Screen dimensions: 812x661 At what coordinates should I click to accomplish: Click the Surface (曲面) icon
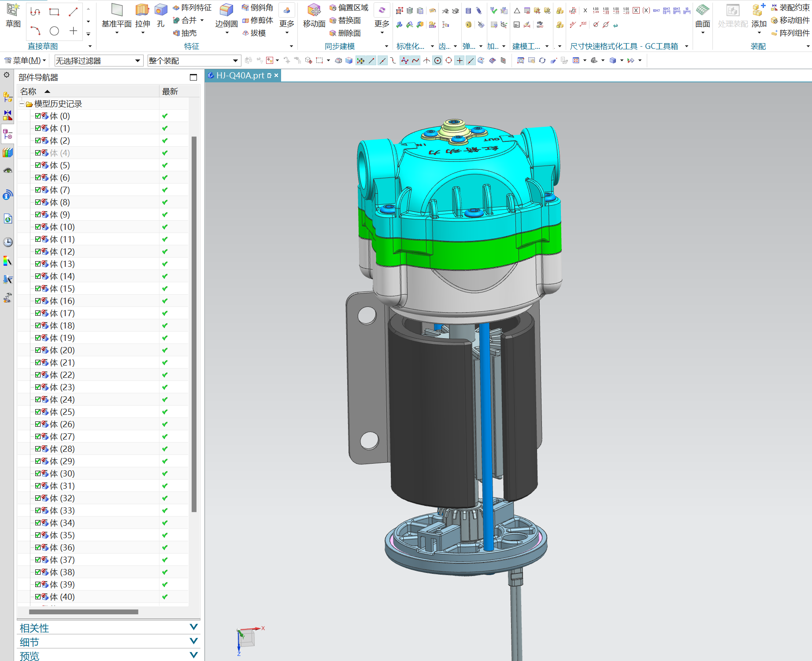702,11
